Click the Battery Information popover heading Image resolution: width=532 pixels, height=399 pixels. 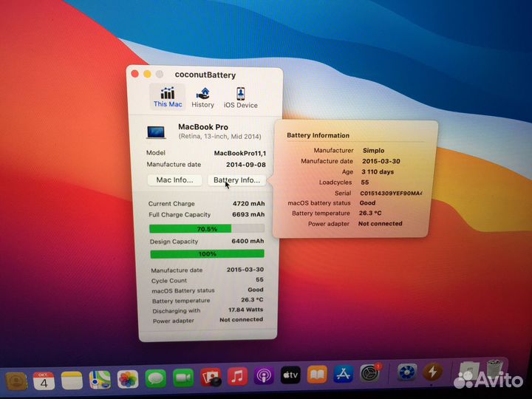318,135
